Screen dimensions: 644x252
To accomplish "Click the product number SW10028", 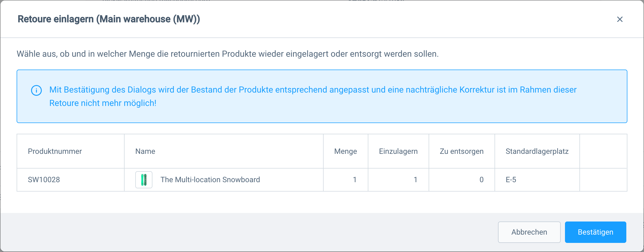I will tap(44, 180).
